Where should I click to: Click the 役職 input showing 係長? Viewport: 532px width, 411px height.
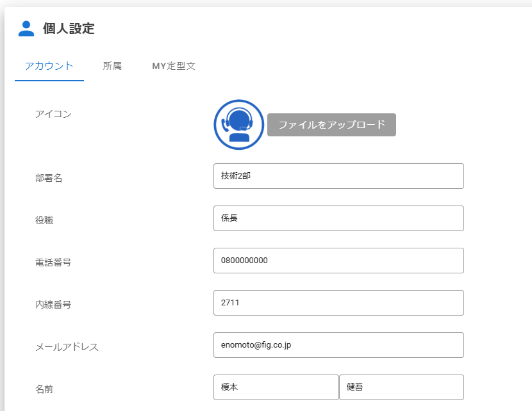pos(338,218)
